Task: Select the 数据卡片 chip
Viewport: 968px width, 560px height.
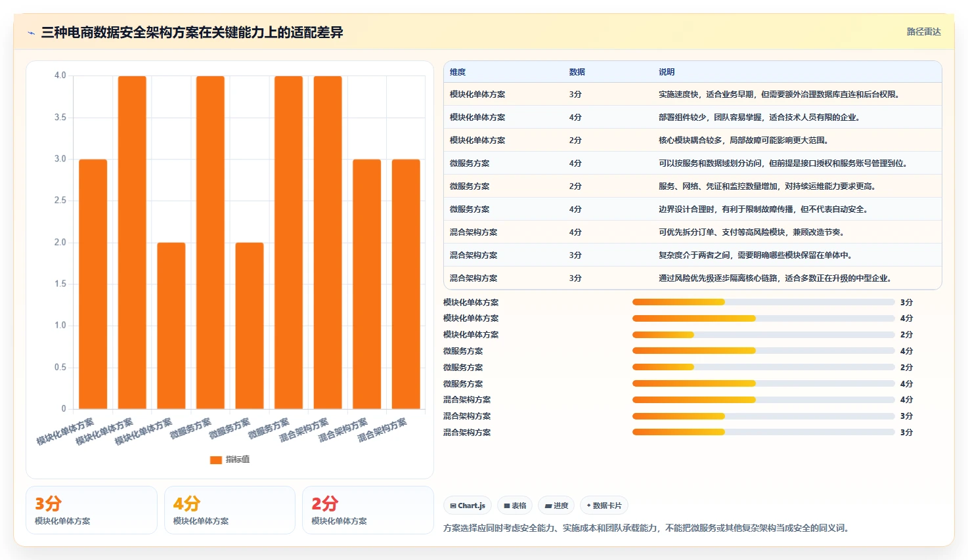Action: (604, 506)
